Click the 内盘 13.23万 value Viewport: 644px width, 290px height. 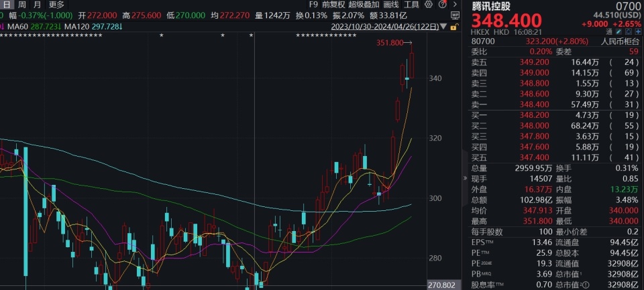click(625, 190)
